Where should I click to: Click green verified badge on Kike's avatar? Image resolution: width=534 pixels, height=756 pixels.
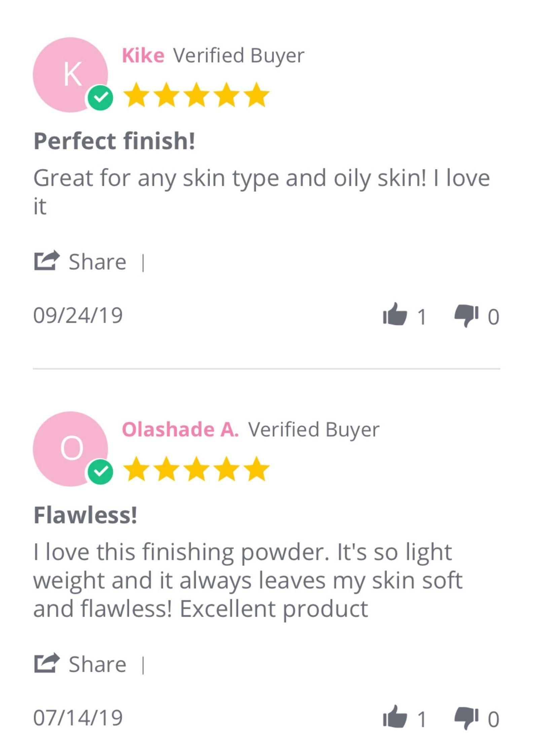[100, 98]
